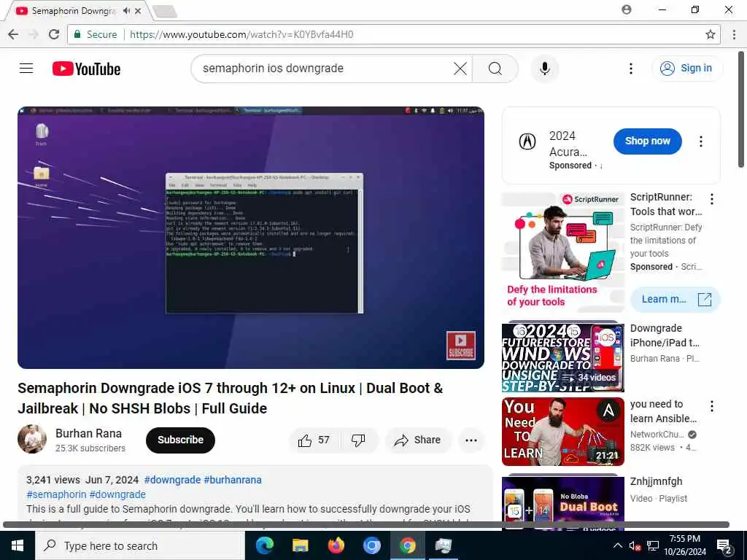This screenshot has width=747, height=560.
Task: Open a new browser tab
Action: point(165,12)
